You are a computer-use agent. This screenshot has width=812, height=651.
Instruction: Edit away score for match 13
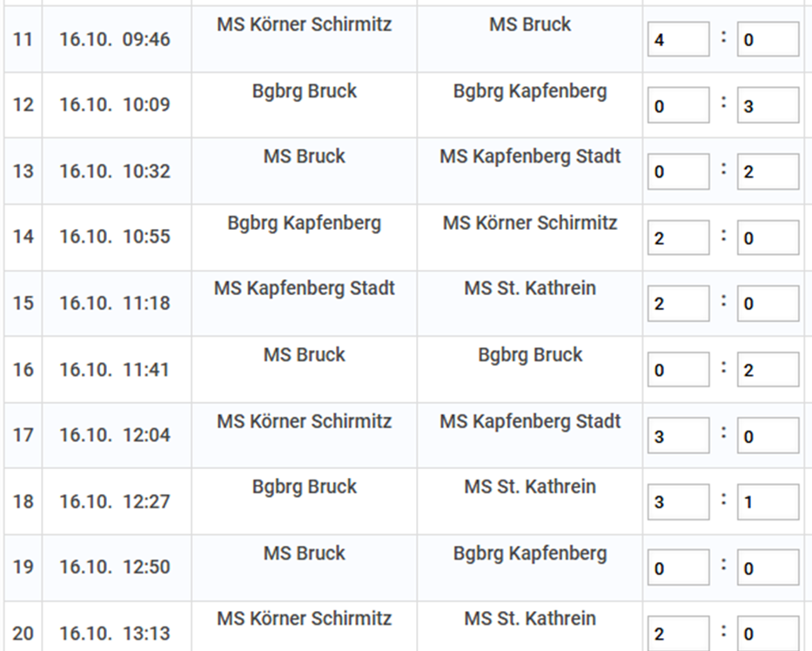[768, 171]
